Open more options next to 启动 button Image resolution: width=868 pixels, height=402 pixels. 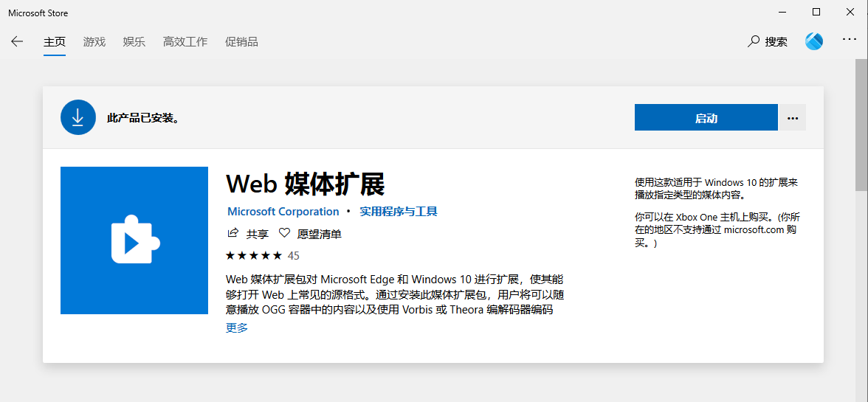tap(793, 118)
